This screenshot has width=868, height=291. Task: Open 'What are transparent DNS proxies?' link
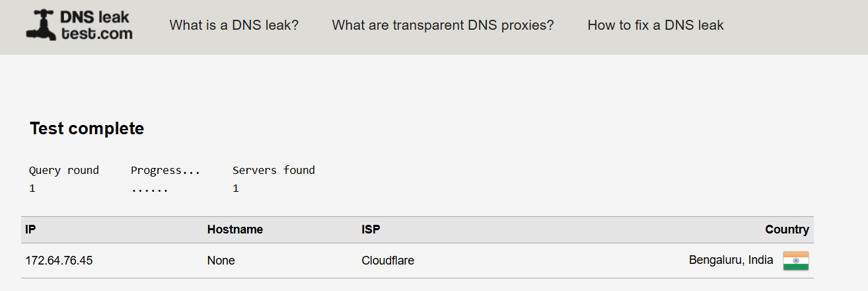pyautogui.click(x=443, y=25)
